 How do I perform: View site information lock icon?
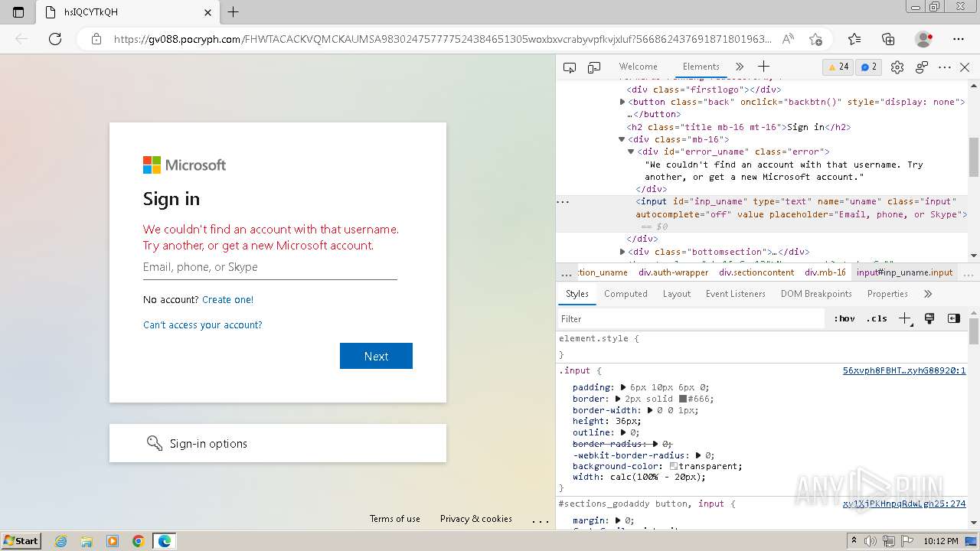[x=96, y=39]
